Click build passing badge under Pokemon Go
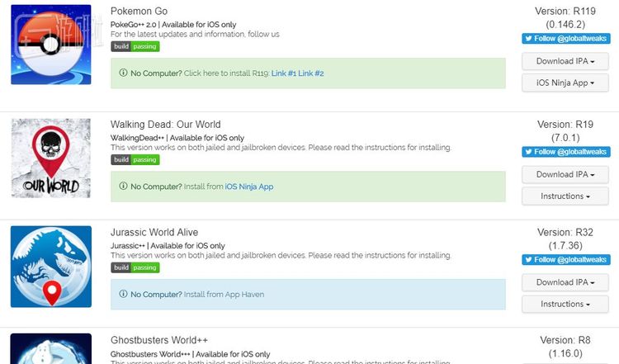Screen dimensions: 619x364 (x=135, y=47)
